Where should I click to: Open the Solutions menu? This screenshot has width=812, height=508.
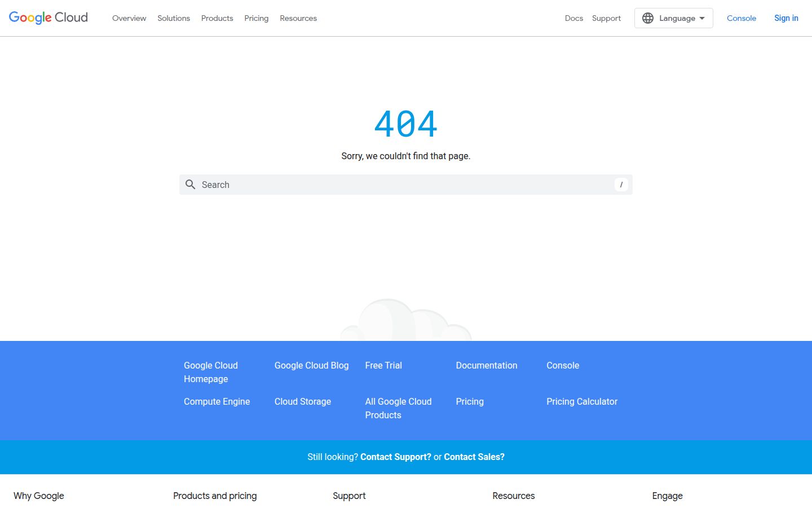(x=174, y=18)
